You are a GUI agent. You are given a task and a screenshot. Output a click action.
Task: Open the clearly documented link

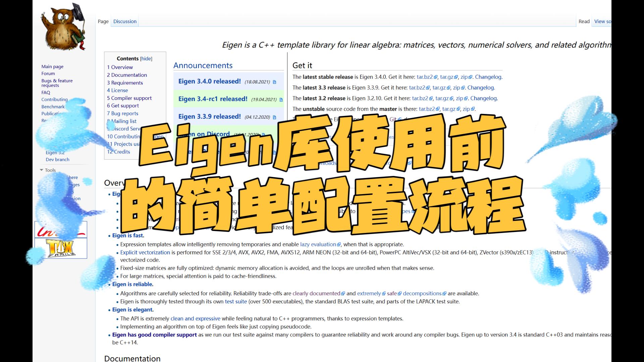pos(319,294)
